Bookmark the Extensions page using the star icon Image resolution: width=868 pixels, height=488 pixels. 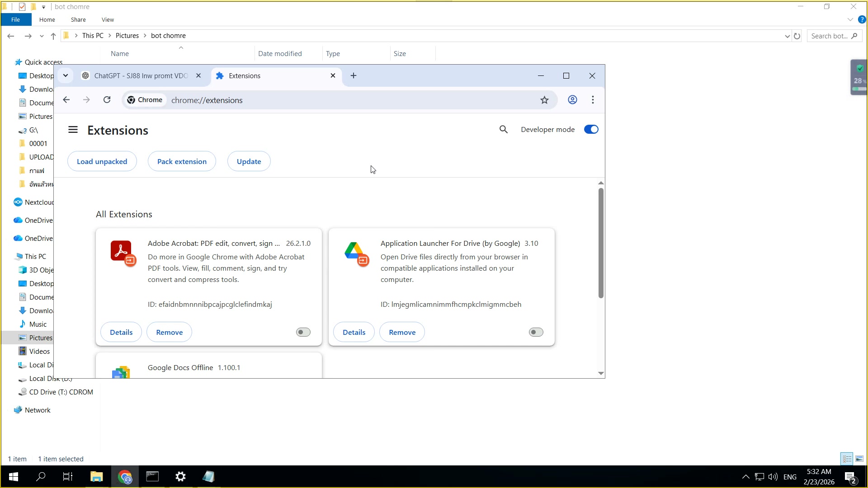click(545, 100)
